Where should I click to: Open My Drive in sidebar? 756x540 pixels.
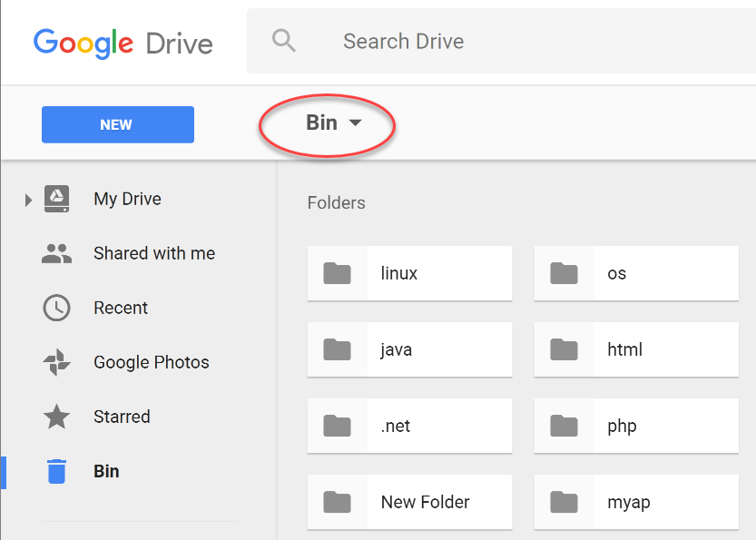pos(127,199)
